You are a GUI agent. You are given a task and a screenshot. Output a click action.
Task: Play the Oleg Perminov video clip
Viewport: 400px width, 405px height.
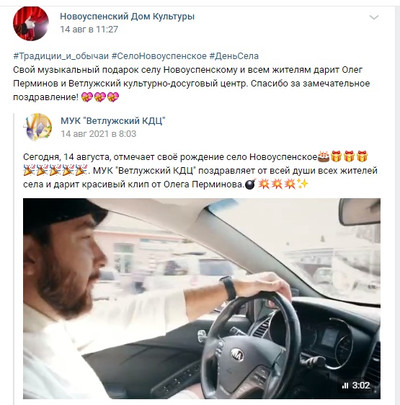[x=202, y=298]
